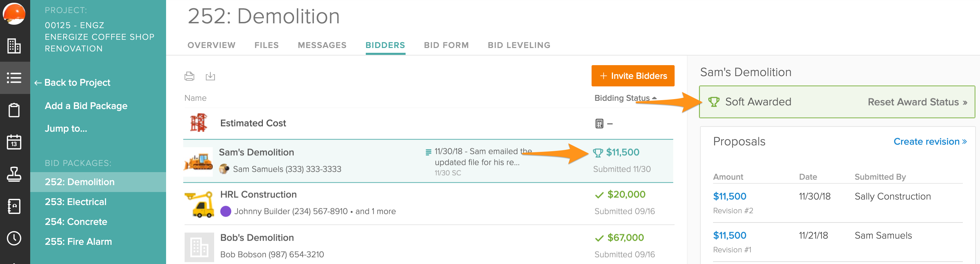This screenshot has height=264, width=980.
Task: Click the Invite Bidders button
Action: [633, 76]
